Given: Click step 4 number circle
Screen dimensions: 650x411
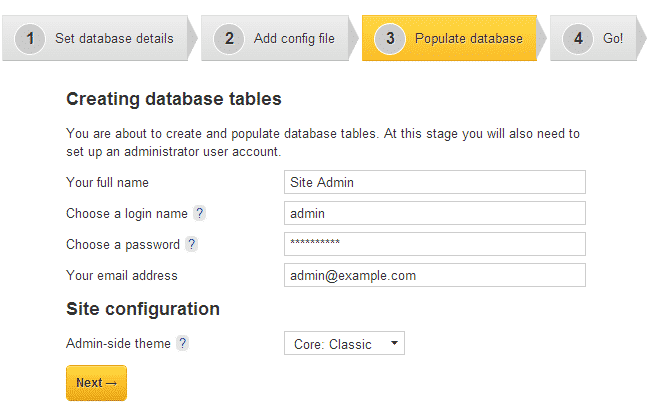Looking at the screenshot, I should point(578,39).
